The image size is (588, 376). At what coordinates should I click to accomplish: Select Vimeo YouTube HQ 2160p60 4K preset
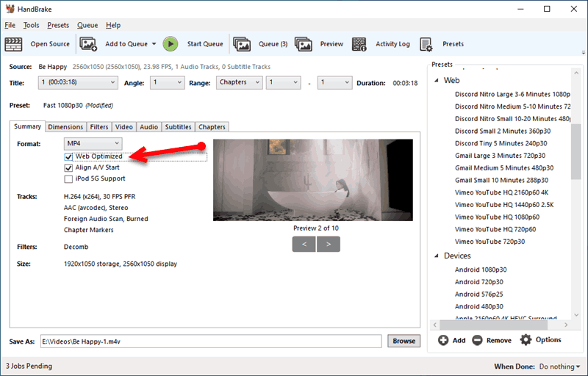coord(501,192)
